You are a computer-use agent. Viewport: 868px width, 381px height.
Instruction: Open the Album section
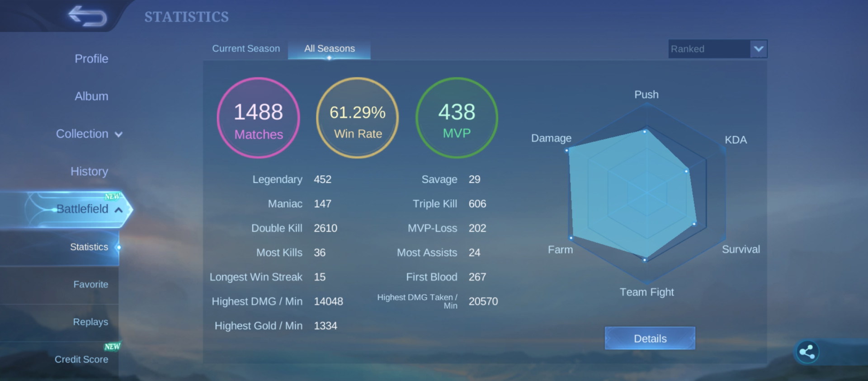[91, 96]
